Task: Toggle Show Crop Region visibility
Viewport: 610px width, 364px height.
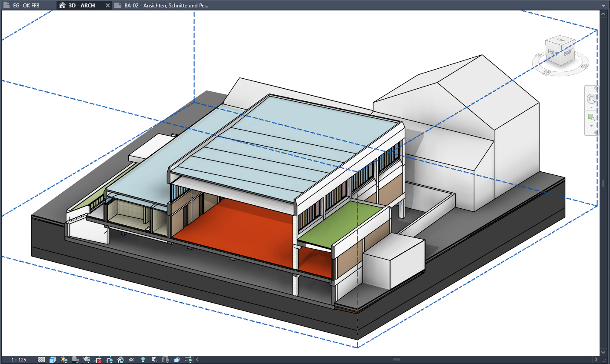Action: (x=109, y=360)
